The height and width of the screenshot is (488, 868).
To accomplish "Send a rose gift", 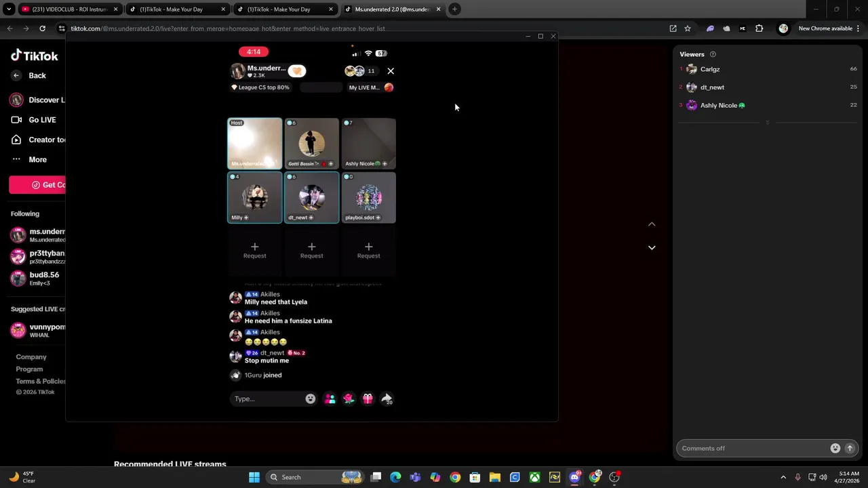I will 349,399.
